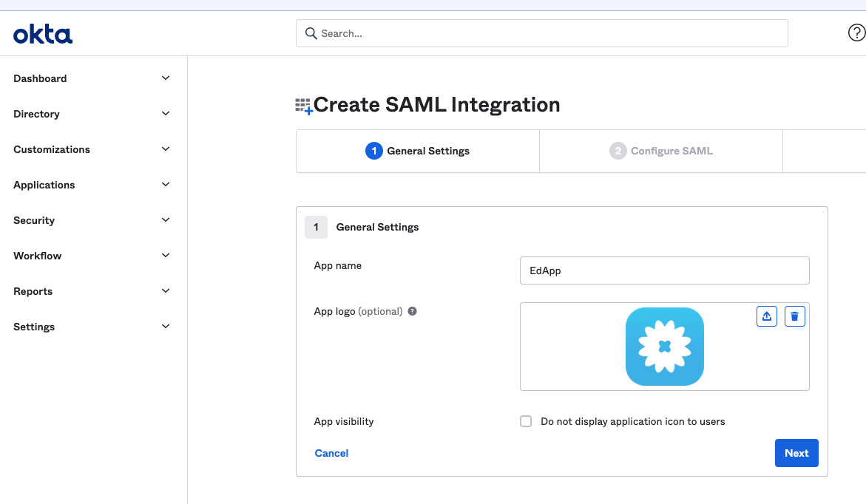Open the Settings sidebar menu

pos(92,326)
